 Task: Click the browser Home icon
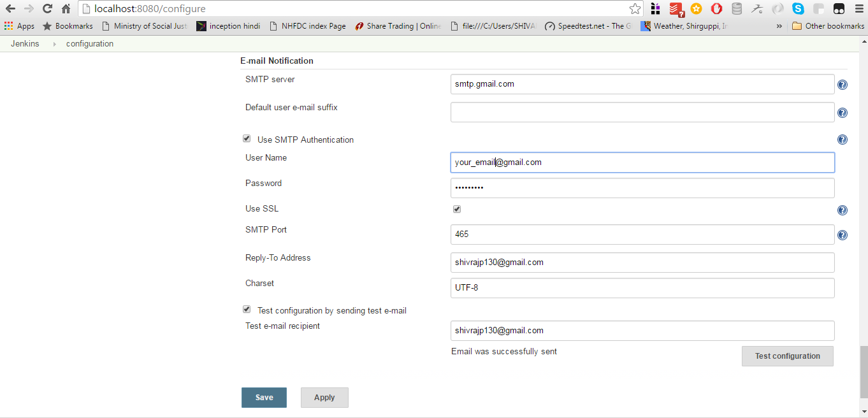pyautogui.click(x=66, y=9)
